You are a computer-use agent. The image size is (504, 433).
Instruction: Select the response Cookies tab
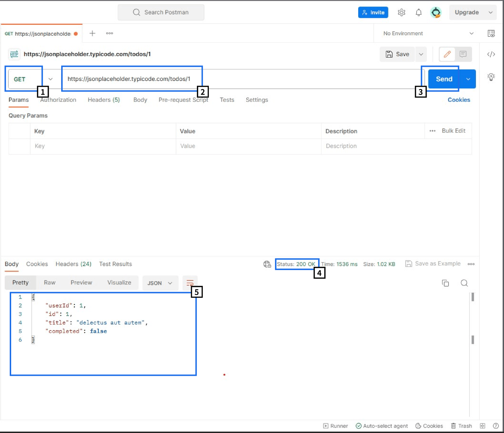(37, 264)
